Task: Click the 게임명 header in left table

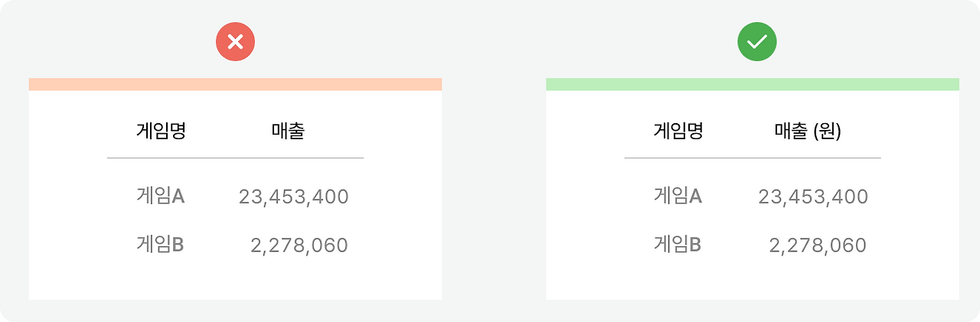Action: [161, 131]
